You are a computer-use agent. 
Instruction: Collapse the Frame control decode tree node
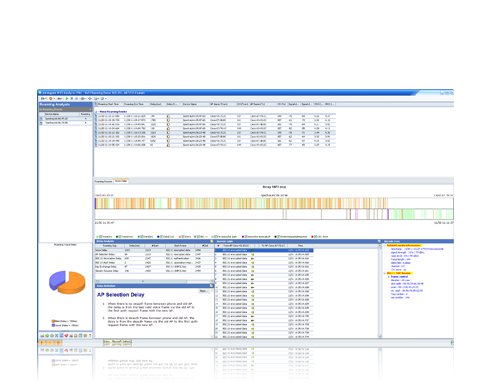(x=388, y=277)
